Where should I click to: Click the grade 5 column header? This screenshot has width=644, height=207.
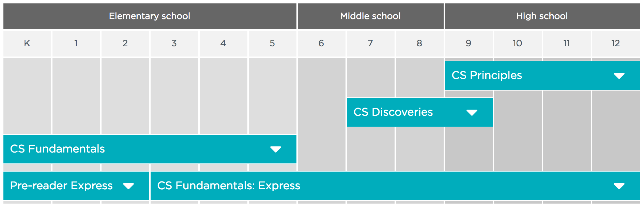point(273,43)
